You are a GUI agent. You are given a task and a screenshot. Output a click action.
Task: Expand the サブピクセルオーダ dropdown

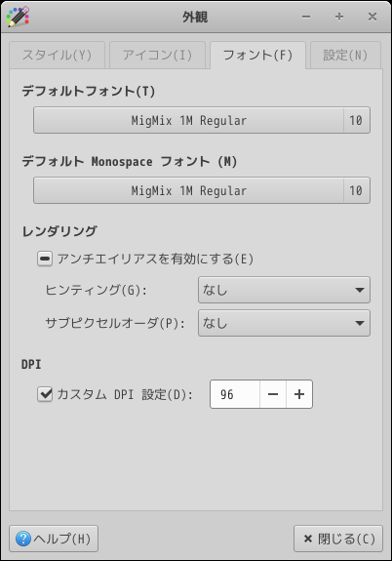pyautogui.click(x=284, y=323)
